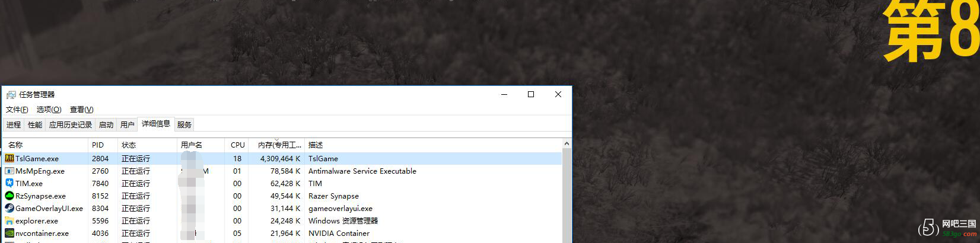
Task: Select the MsMpEng.exe process name
Action: tap(40, 171)
